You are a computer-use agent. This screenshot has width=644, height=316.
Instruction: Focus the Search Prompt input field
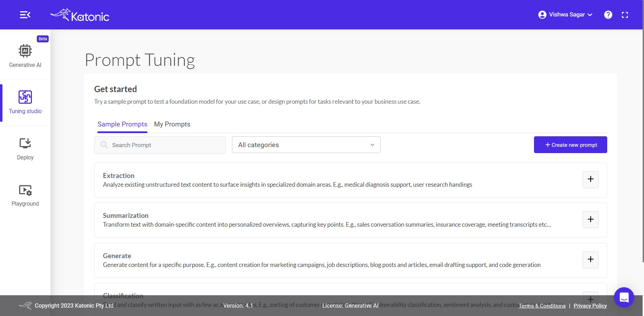point(160,145)
